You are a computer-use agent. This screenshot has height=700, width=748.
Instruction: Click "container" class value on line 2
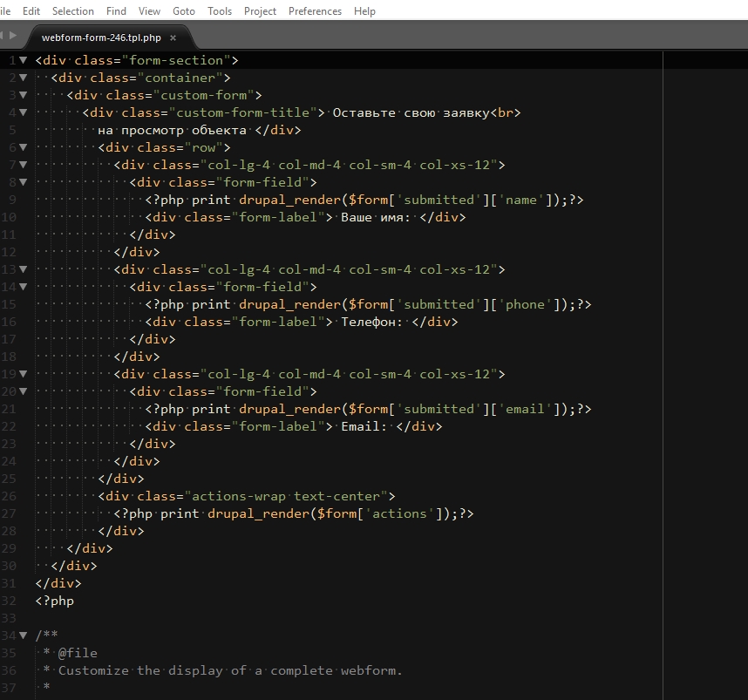point(180,78)
